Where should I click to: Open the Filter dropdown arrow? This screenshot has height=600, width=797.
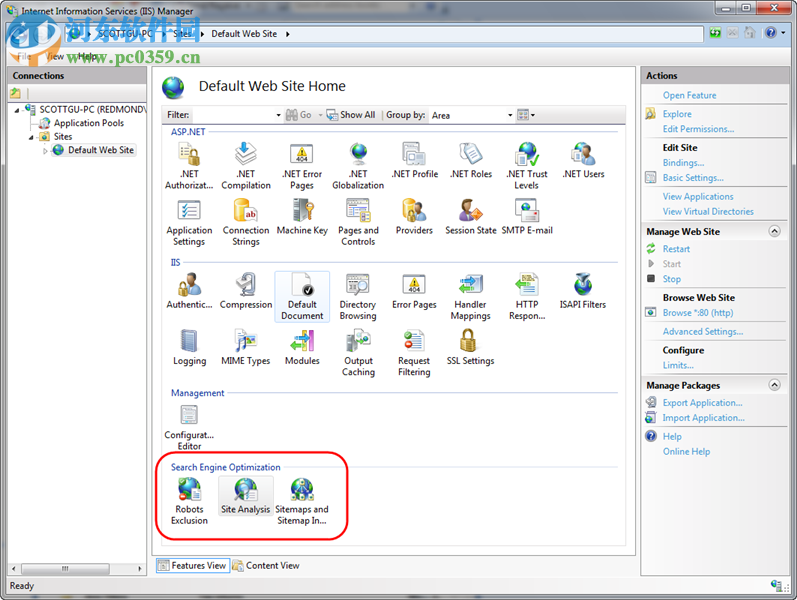click(x=278, y=115)
